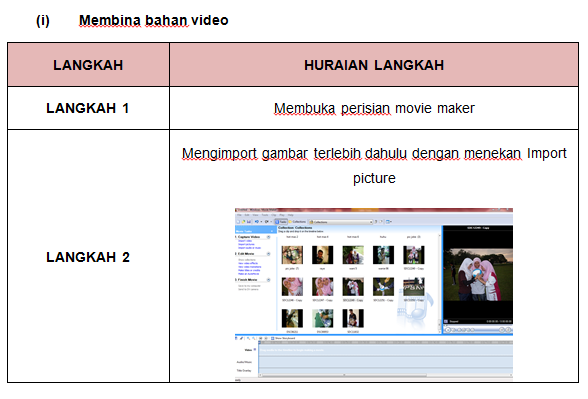Click the 'HURAIAN LANGKAH' header cell
The height and width of the screenshot is (399, 588).
pyautogui.click(x=374, y=65)
